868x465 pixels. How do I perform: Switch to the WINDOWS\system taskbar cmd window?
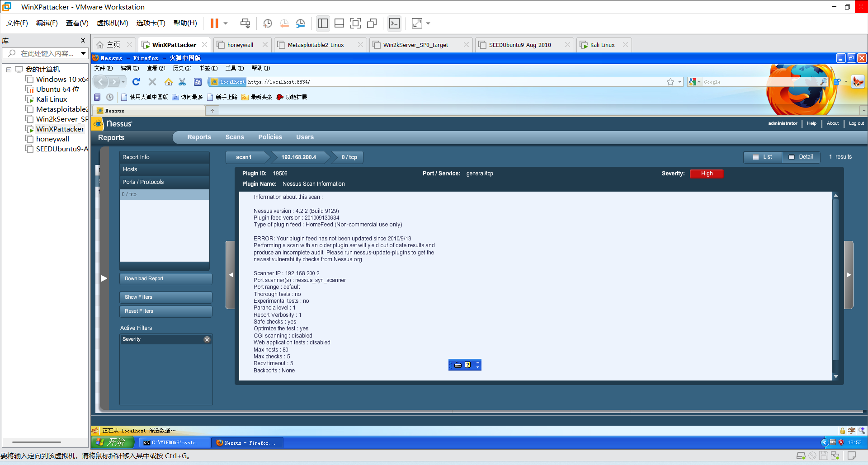174,443
